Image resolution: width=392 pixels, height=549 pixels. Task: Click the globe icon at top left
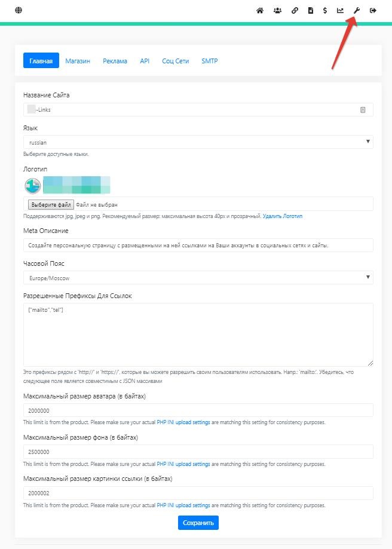click(19, 10)
